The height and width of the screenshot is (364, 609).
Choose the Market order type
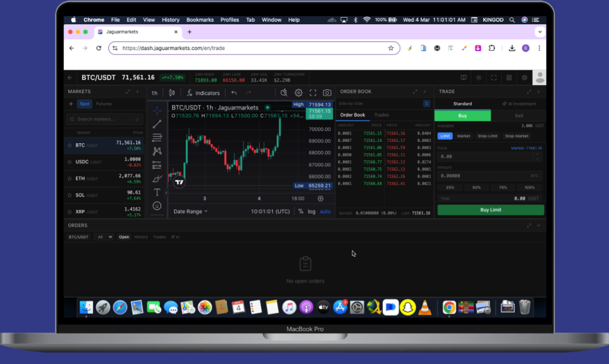tap(464, 136)
